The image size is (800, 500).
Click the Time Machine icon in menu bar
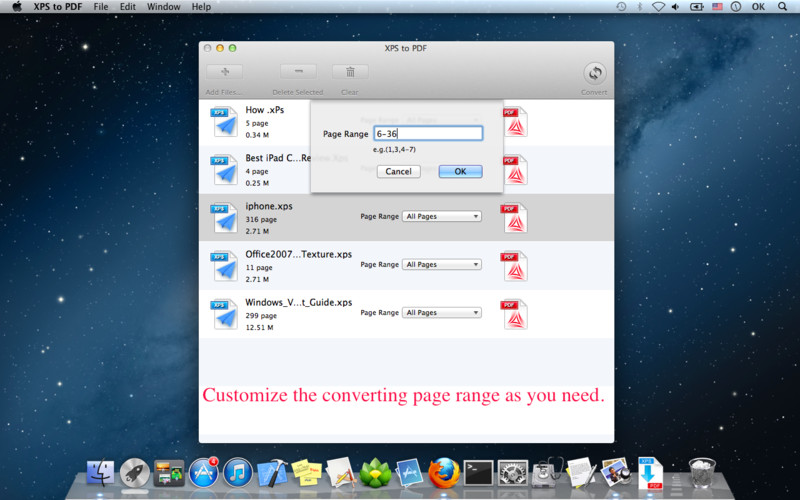(x=621, y=7)
